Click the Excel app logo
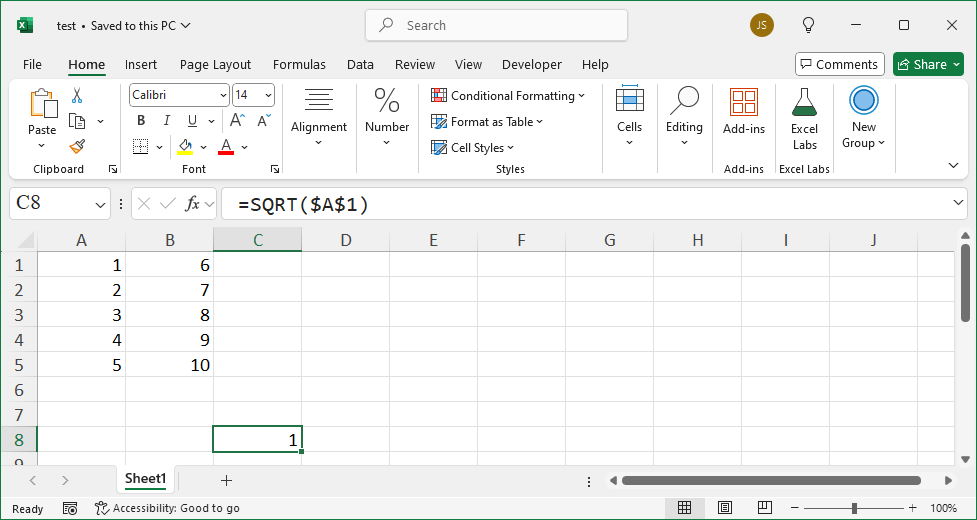 click(25, 26)
